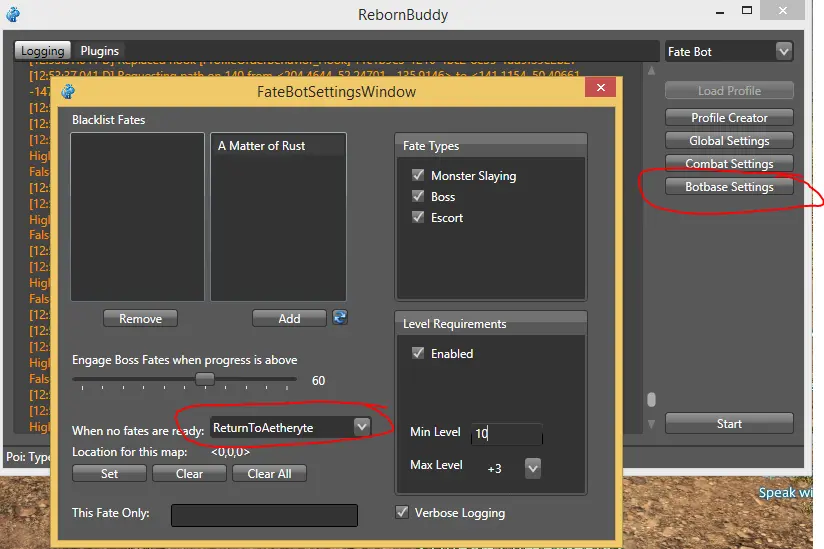Click the log scrollbar thumb
Screen dimensions: 824x549
pos(651,399)
